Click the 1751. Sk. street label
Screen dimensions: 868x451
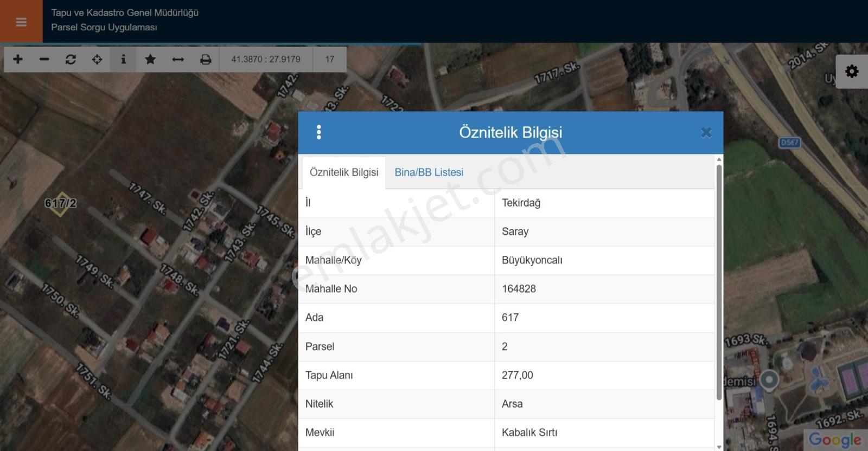[x=93, y=381]
